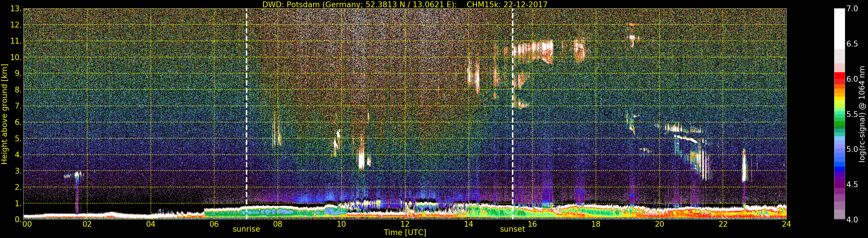Click the height axis tick label '6.'
Screen dimensions: 868x238
coord(18,122)
